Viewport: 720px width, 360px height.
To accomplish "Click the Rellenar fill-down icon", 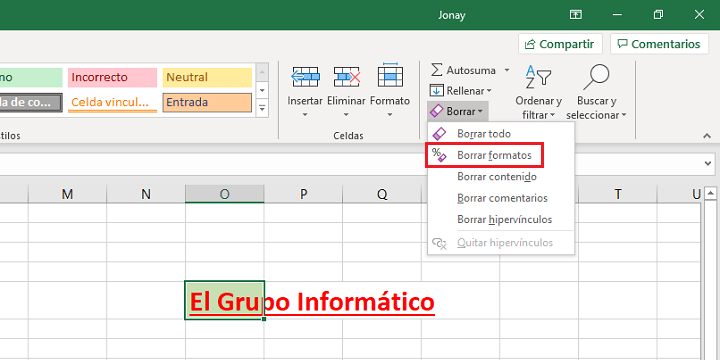I will point(437,90).
